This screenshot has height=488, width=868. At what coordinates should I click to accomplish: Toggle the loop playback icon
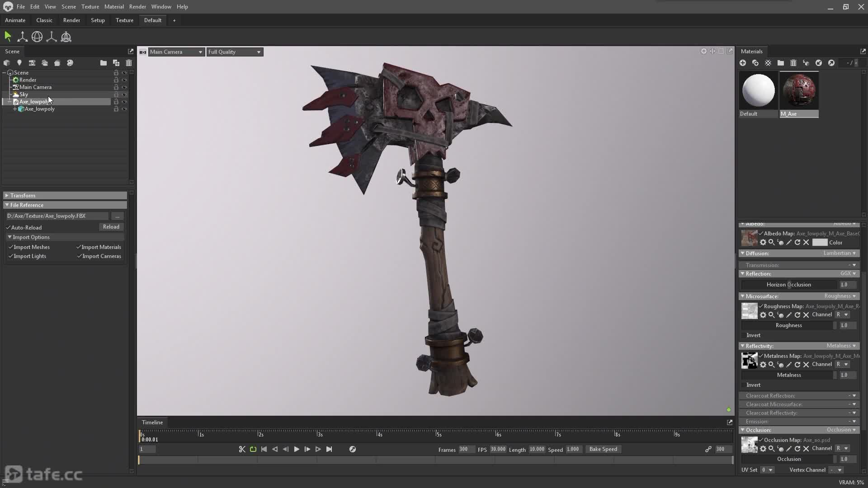pyautogui.click(x=253, y=449)
